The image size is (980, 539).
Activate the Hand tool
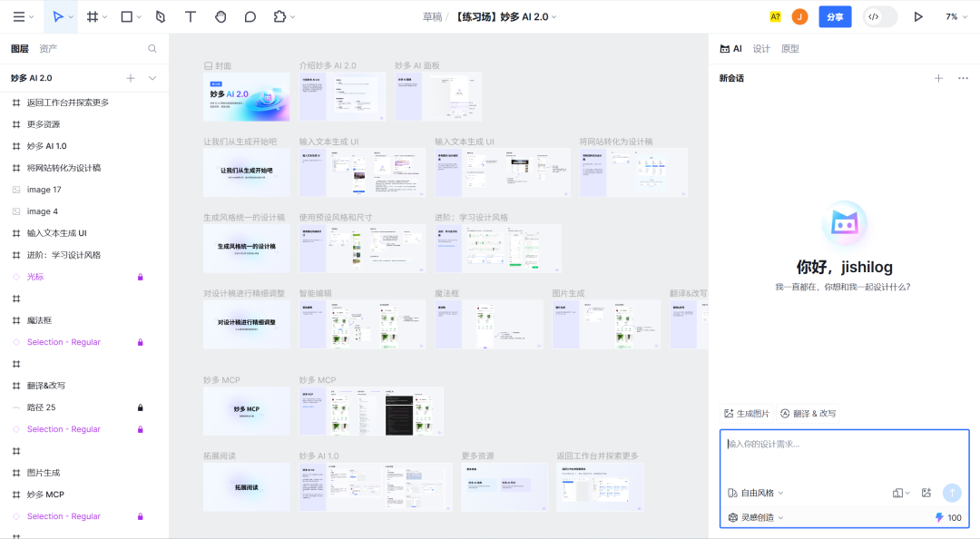pyautogui.click(x=220, y=16)
